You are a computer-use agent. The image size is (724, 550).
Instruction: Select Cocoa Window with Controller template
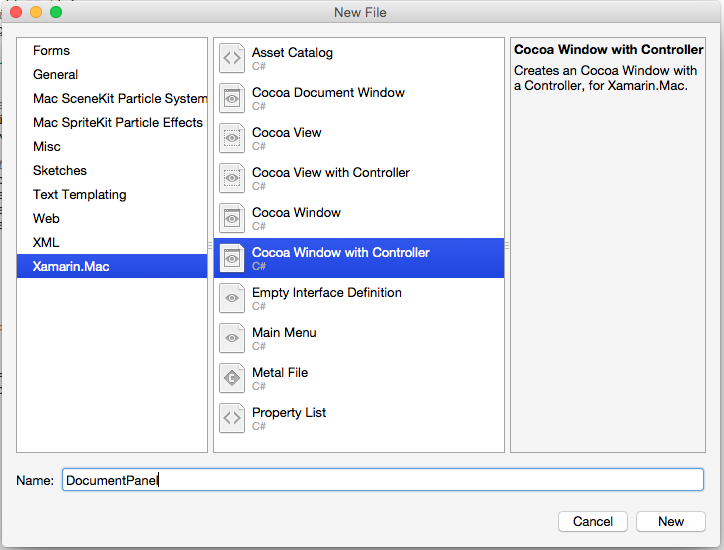pyautogui.click(x=359, y=258)
